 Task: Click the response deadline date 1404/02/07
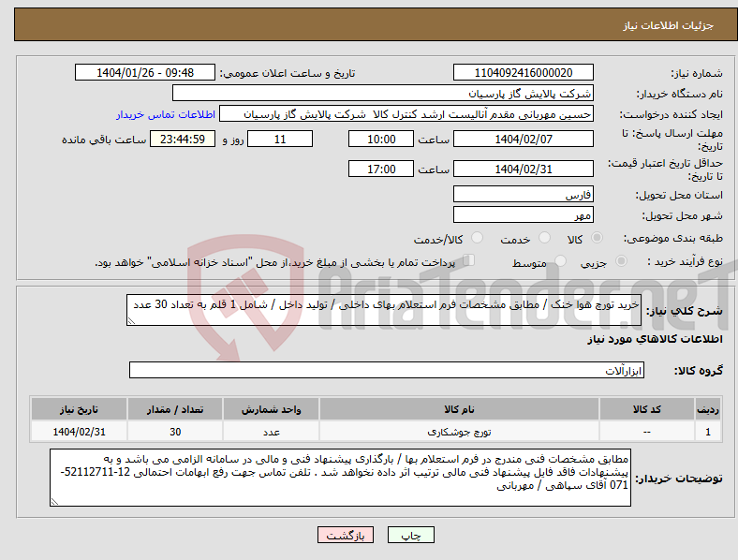[523, 139]
